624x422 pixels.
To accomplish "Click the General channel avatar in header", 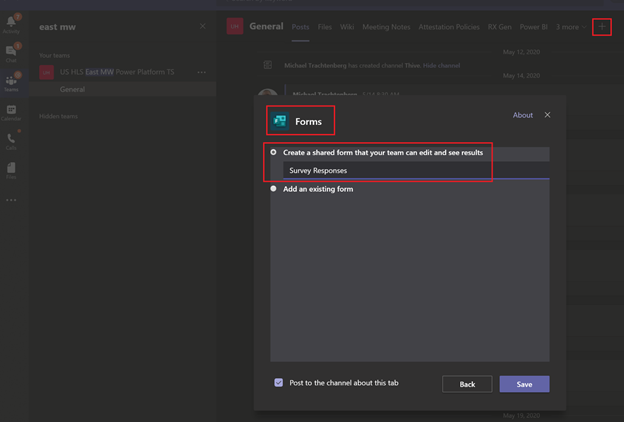I will click(x=235, y=26).
